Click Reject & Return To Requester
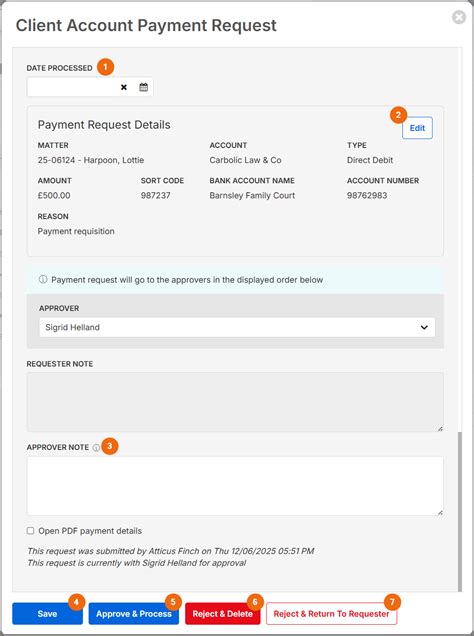Image resolution: width=474 pixels, height=636 pixels. point(331,614)
